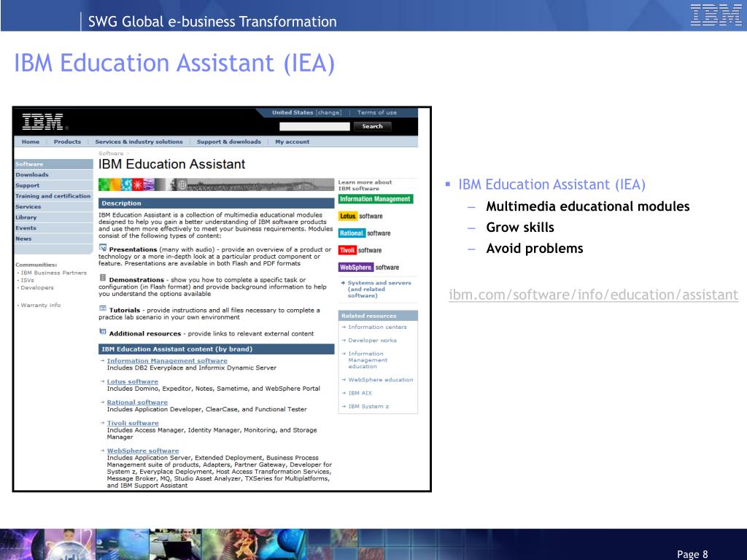Click the Page 8 footer label
Viewport: 747px width, 560px height.
692,554
